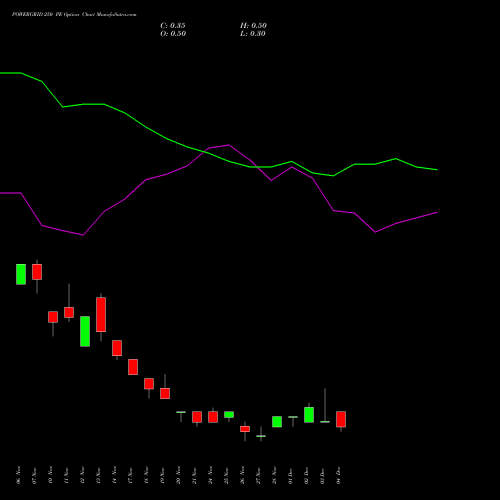Click the 20 Nov date label
This screenshot has width=500, height=500.
pos(178,475)
